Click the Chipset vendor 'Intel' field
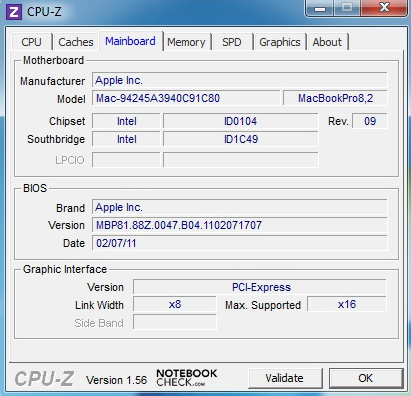This screenshot has width=411, height=396. pyautogui.click(x=126, y=121)
